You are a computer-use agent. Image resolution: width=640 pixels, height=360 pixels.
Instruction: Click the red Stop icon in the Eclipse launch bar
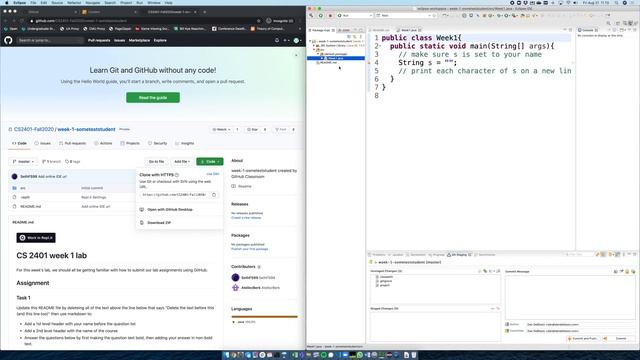coord(330,16)
